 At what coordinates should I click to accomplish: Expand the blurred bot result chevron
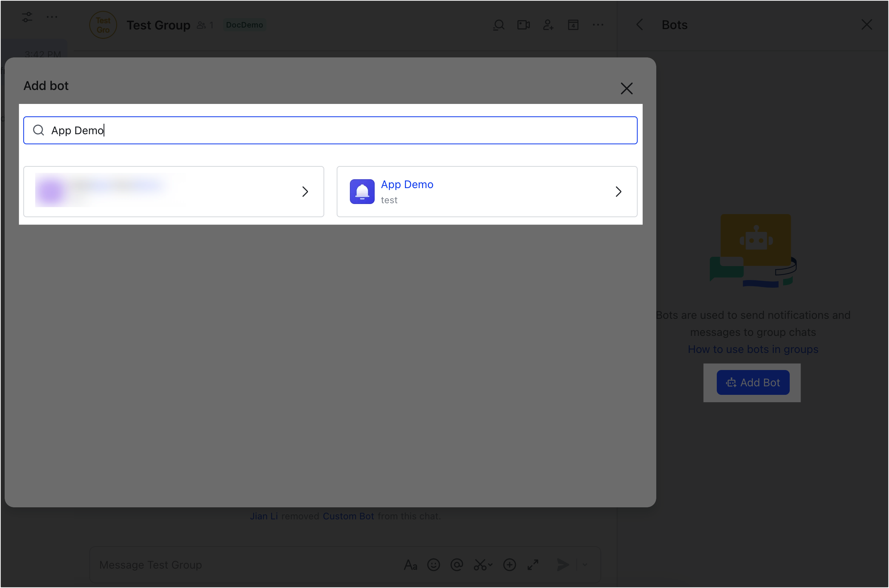coord(305,192)
